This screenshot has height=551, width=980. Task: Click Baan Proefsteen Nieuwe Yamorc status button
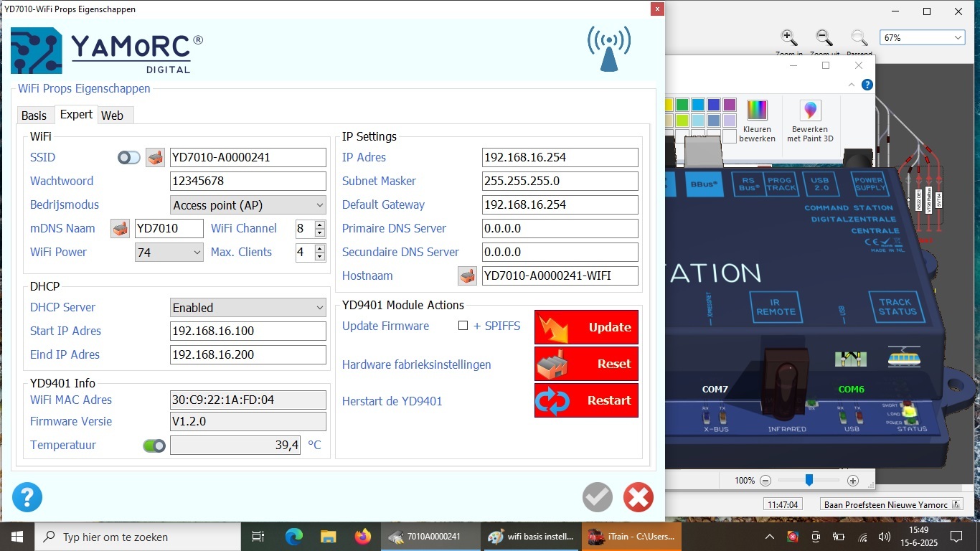tap(892, 504)
